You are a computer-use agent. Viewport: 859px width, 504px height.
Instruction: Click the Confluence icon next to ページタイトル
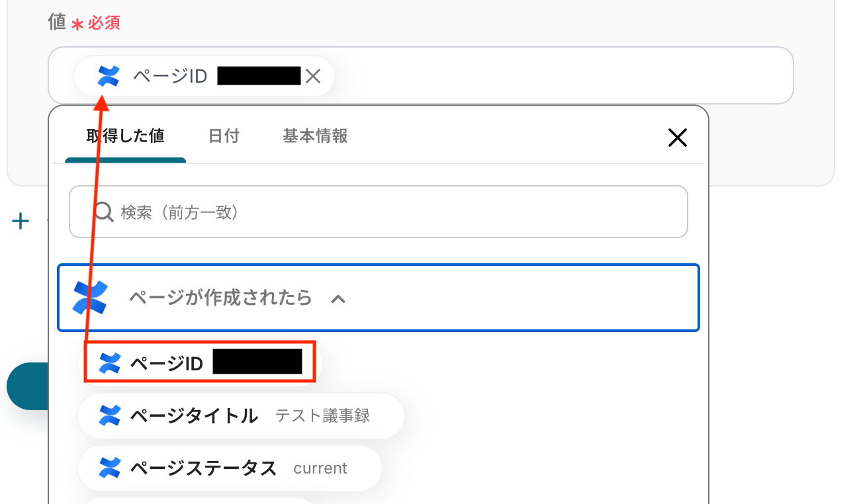(110, 415)
